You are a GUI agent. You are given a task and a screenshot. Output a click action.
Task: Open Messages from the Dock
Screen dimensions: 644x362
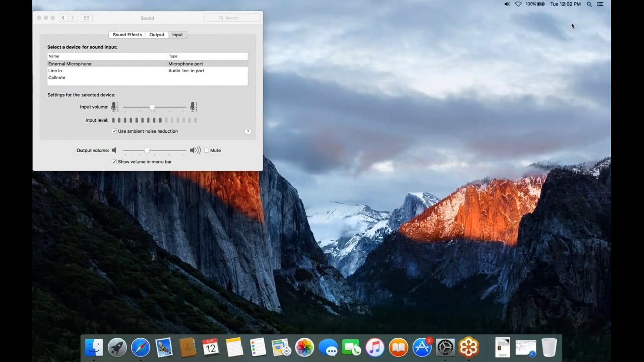328,347
